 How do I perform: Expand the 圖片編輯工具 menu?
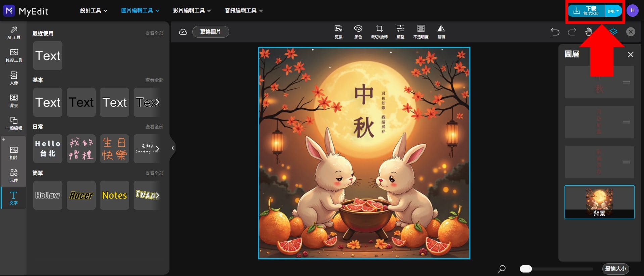pyautogui.click(x=140, y=11)
